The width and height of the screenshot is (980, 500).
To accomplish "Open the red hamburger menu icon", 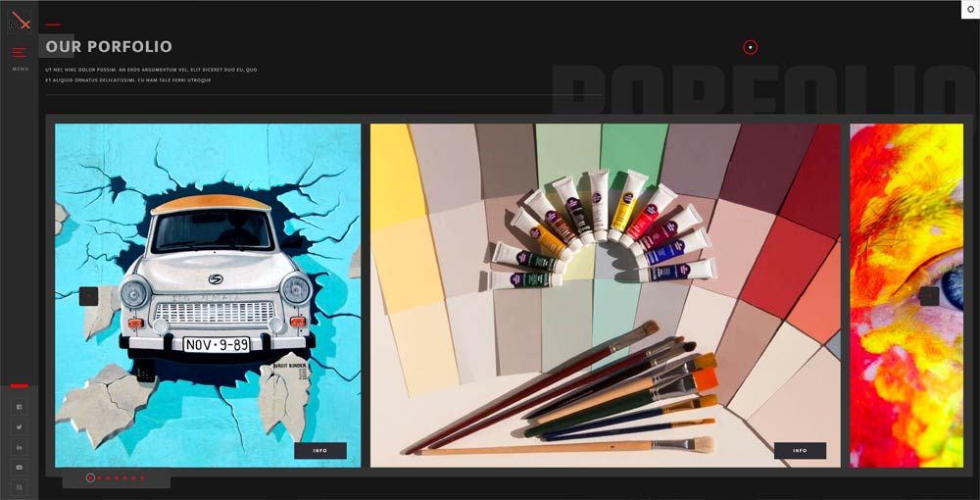I will tap(20, 52).
